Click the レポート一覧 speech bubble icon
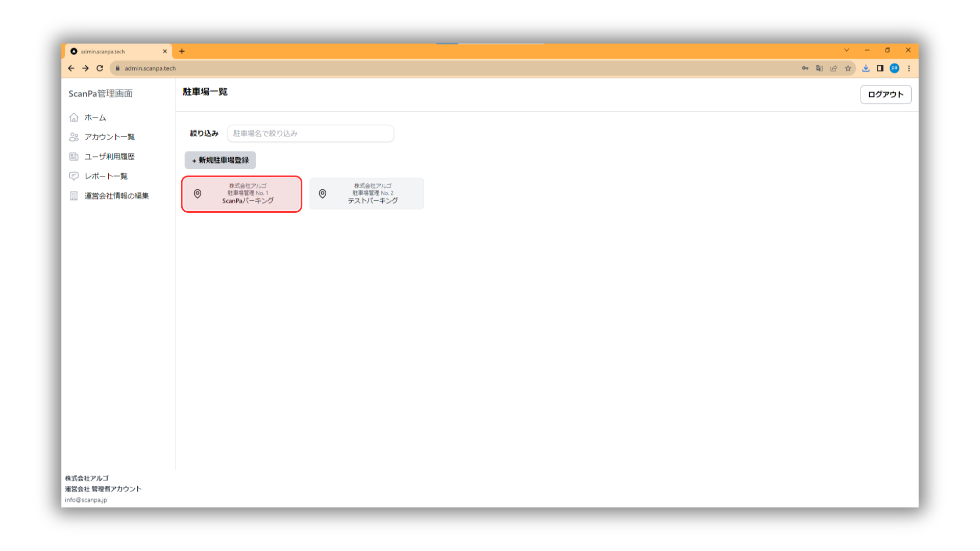Screen dimensions: 980x551 74,176
